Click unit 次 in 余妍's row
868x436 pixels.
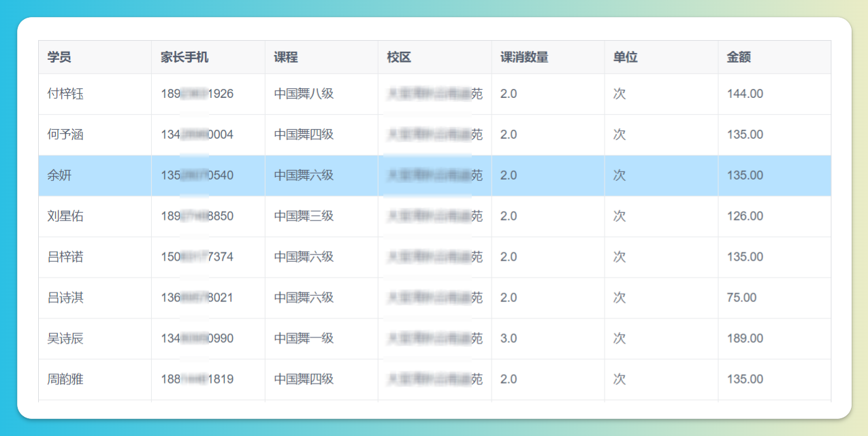click(x=620, y=175)
